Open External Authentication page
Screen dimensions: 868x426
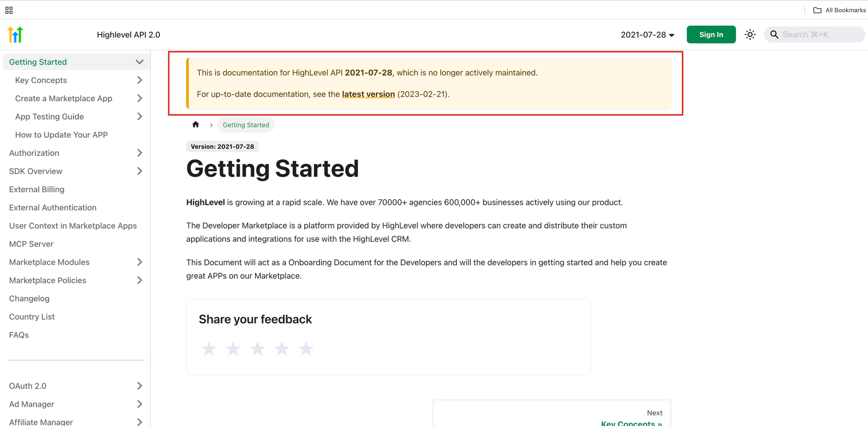click(53, 207)
